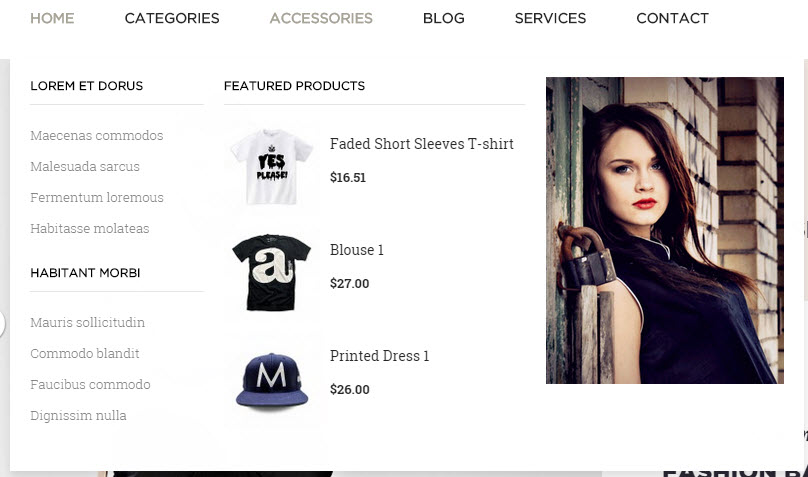Click the Maecenas commodos link
This screenshot has width=808, height=477.
(x=97, y=135)
